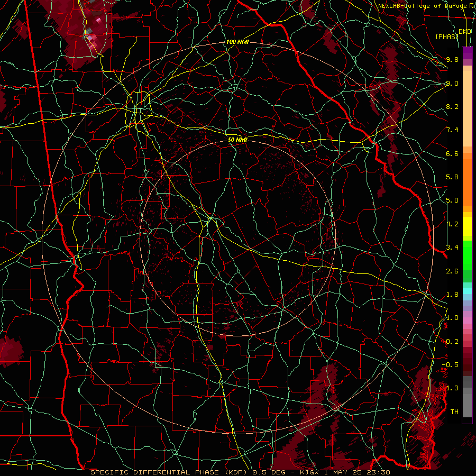
Task: Select the 5.8 value on the legend
Action: tap(452, 177)
